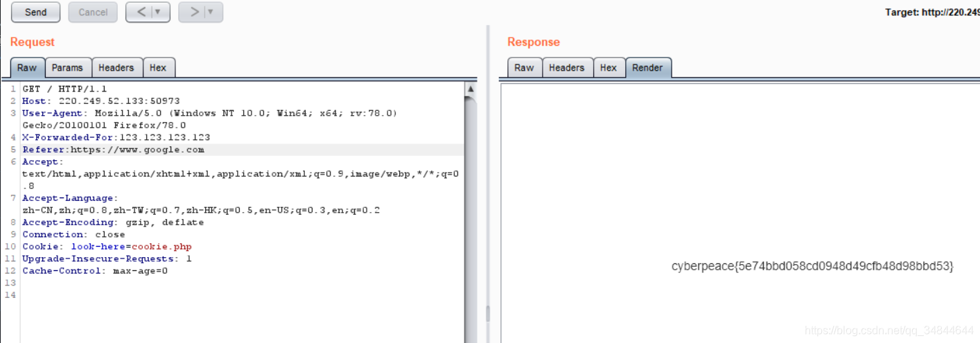Click the pane divider handle between request and response

click(x=487, y=313)
